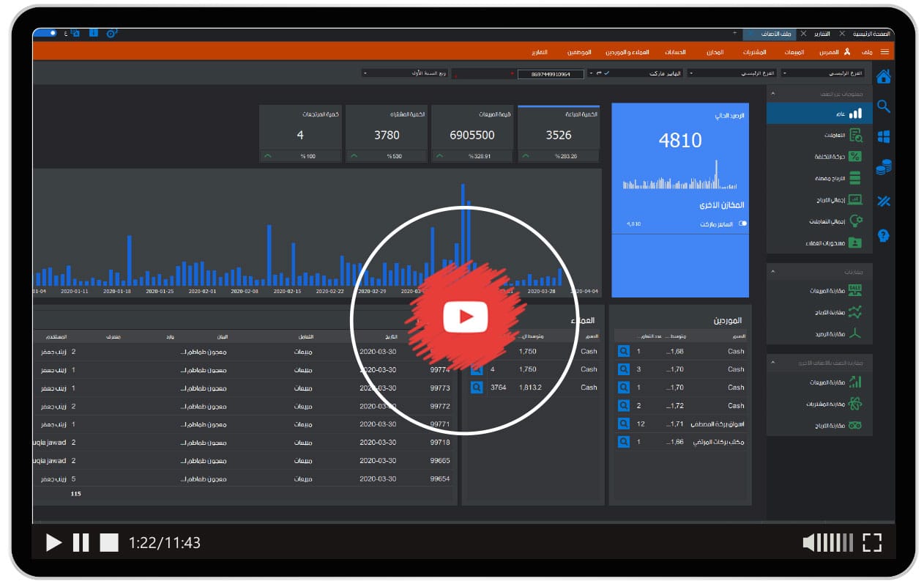
Task: Stop the video with the square button
Action: point(109,543)
